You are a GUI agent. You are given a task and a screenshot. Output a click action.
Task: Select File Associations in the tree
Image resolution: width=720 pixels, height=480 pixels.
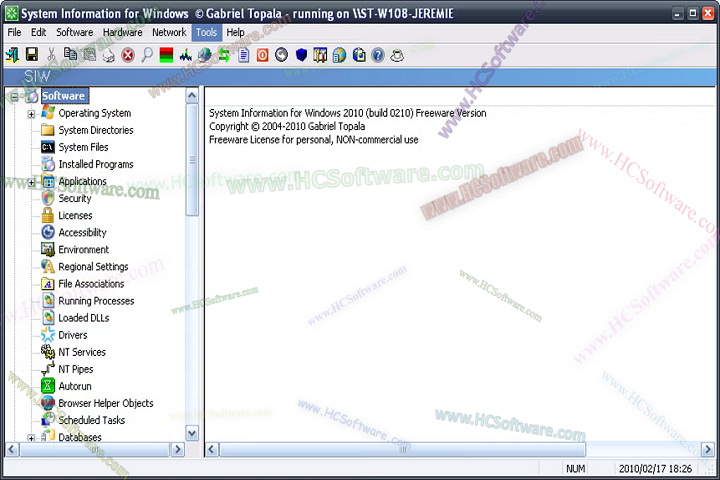pos(91,284)
